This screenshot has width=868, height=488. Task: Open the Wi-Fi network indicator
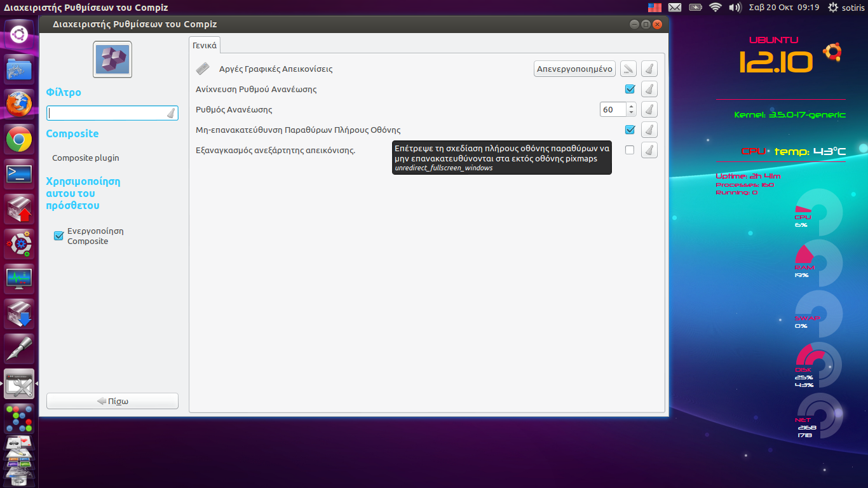pos(715,8)
